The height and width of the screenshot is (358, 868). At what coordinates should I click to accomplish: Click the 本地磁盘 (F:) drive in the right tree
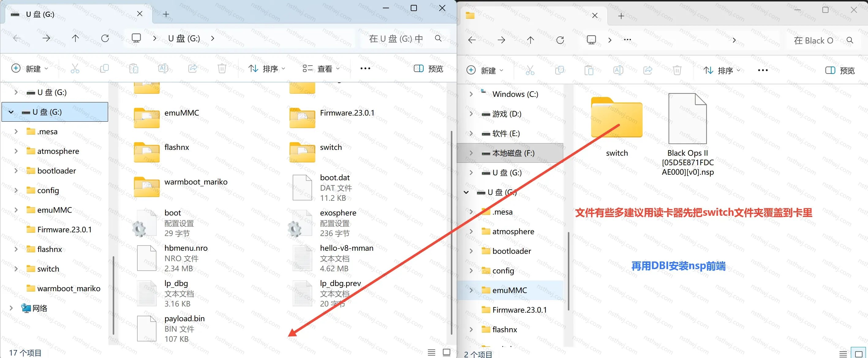(510, 153)
